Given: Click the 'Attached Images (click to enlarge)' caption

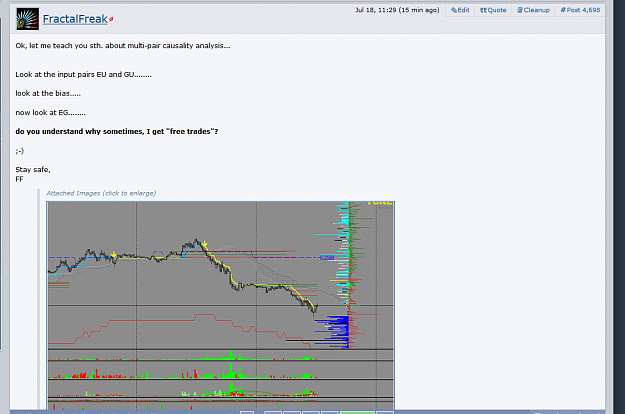Looking at the screenshot, I should [x=101, y=193].
